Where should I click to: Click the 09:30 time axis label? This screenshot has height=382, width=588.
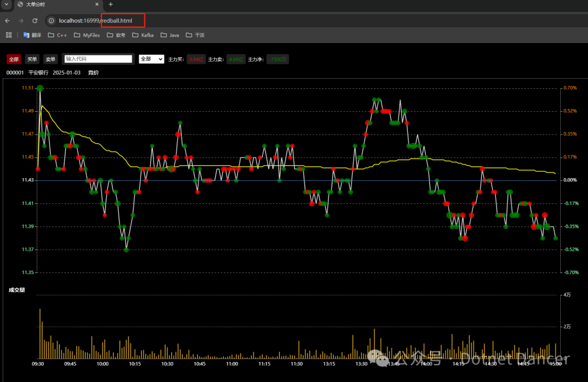[38, 364]
